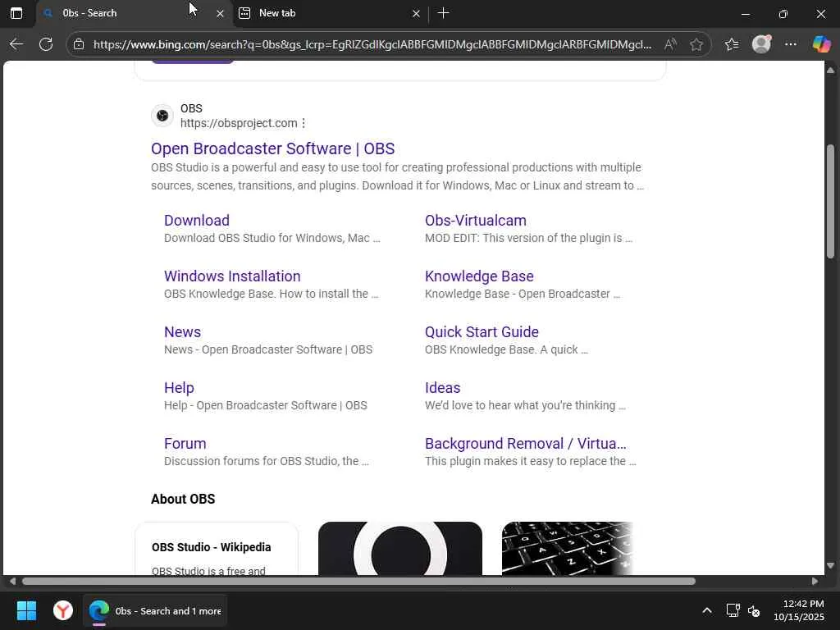The image size is (840, 630).
Task: Click the horizontal scrollbar thumb
Action: [358, 582]
